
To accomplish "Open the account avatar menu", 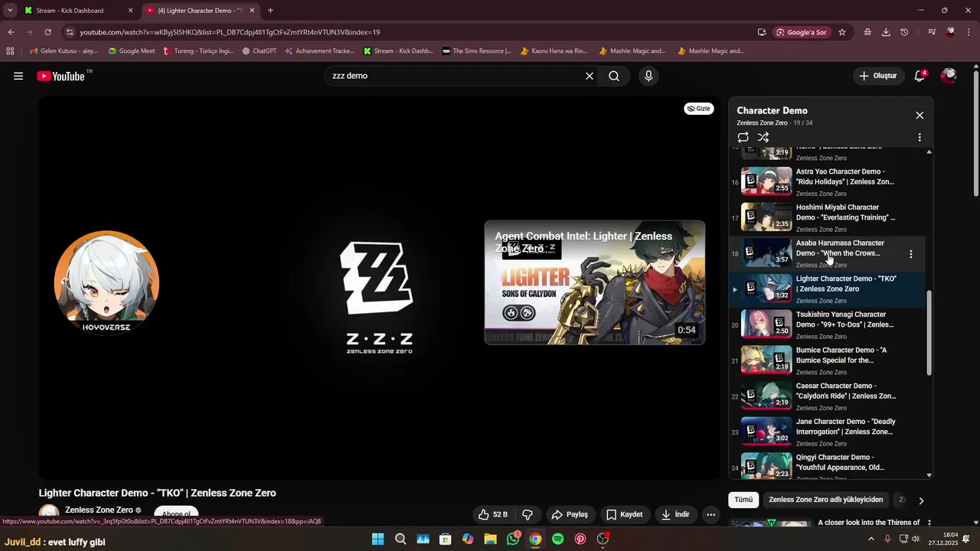I will click(949, 76).
